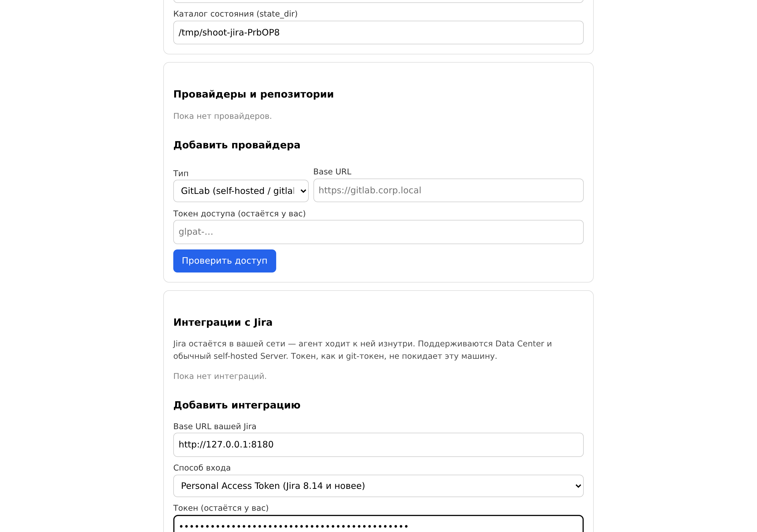Click the 'Способ входа' label
The height and width of the screenshot is (532, 757).
[x=202, y=468]
